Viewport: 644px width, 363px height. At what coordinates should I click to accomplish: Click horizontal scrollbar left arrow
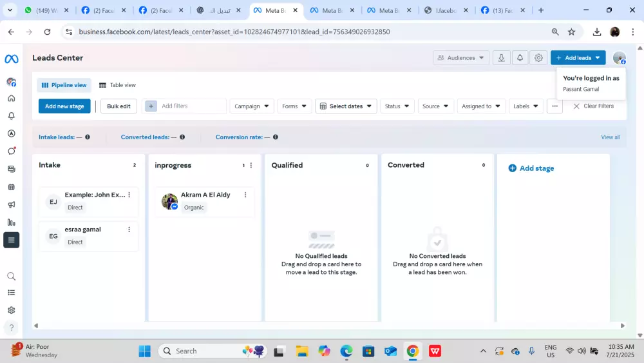coord(36,326)
